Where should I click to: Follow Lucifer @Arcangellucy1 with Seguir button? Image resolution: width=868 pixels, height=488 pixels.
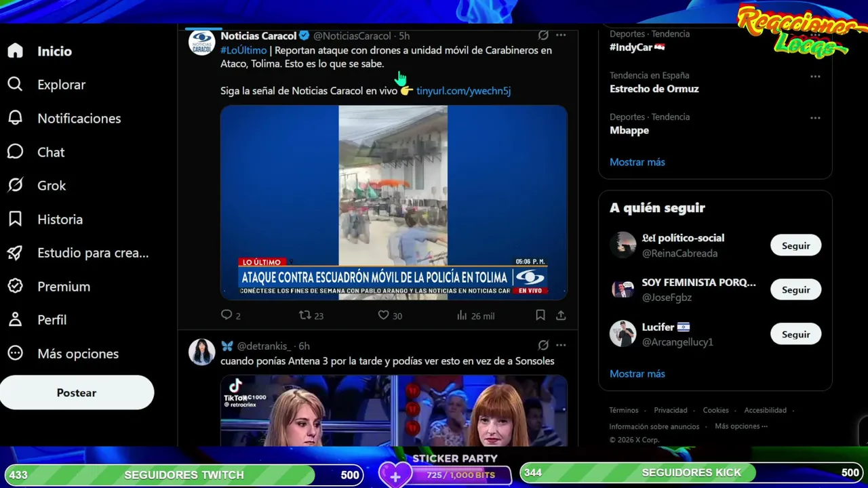795,335
